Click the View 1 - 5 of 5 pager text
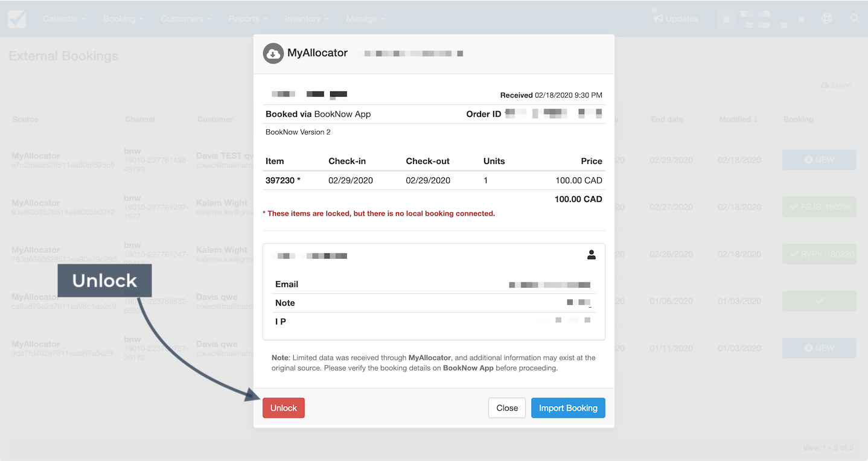This screenshot has width=868, height=461. pos(828,448)
